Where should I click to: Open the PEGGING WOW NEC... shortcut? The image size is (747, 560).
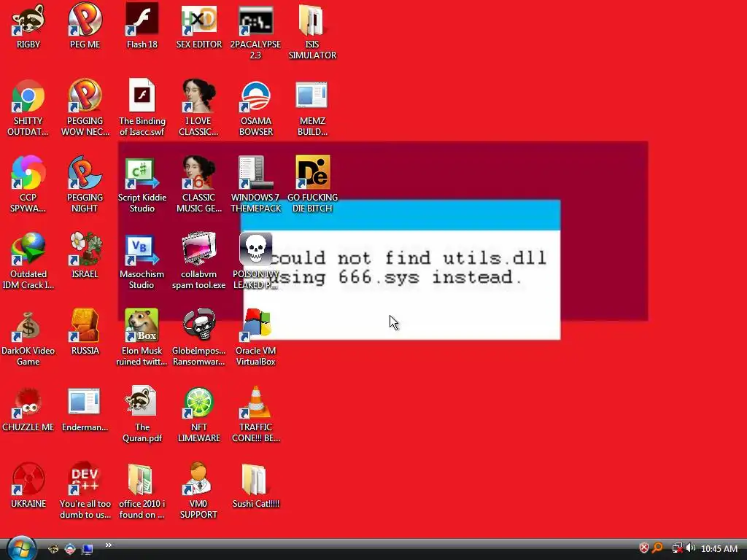[x=85, y=96]
